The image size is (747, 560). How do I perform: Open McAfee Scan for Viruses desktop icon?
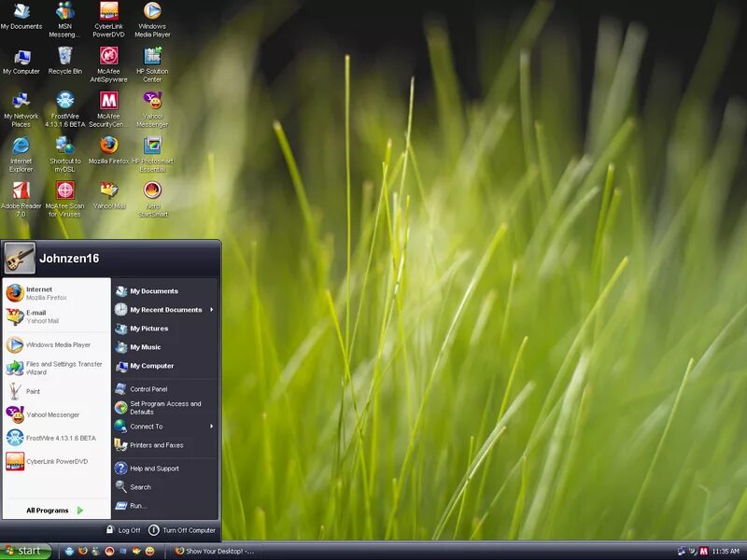click(64, 200)
